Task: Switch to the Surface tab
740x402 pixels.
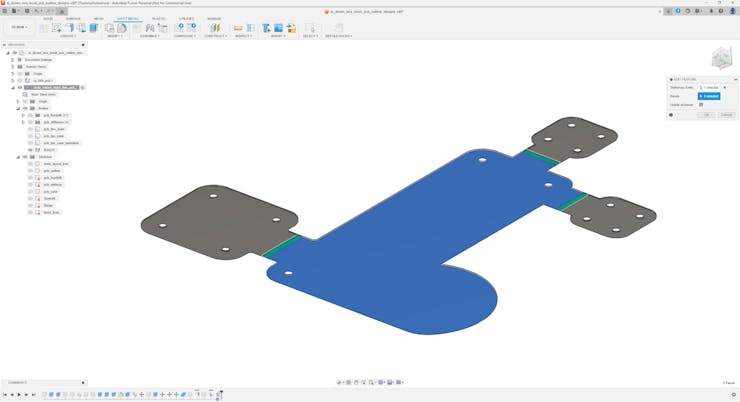Action: point(73,18)
